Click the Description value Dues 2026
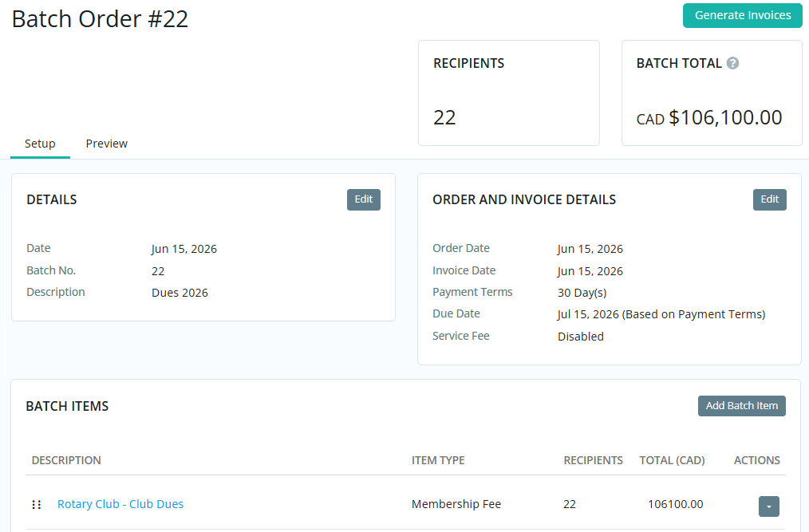Screen dimensions: 809x532 pos(180,293)
